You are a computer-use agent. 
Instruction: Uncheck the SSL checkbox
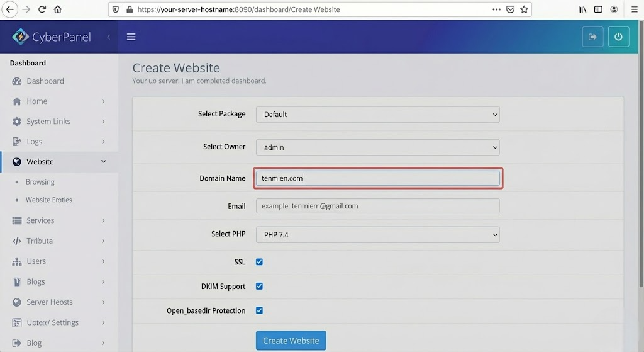pyautogui.click(x=259, y=262)
